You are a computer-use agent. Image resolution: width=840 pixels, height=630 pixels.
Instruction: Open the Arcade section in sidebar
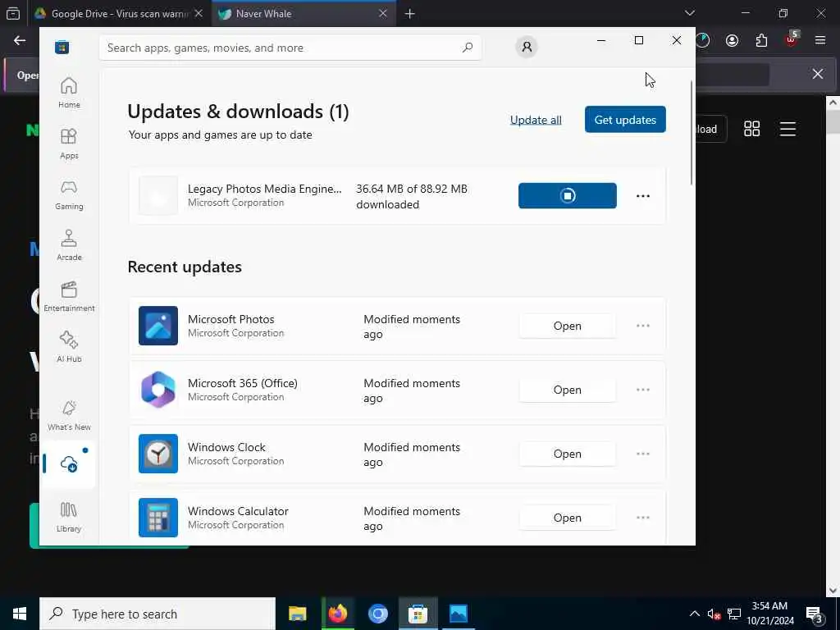pos(69,245)
